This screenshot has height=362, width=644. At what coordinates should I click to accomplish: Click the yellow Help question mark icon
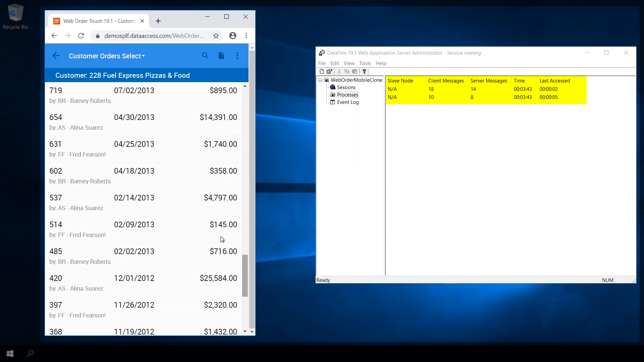click(x=364, y=71)
